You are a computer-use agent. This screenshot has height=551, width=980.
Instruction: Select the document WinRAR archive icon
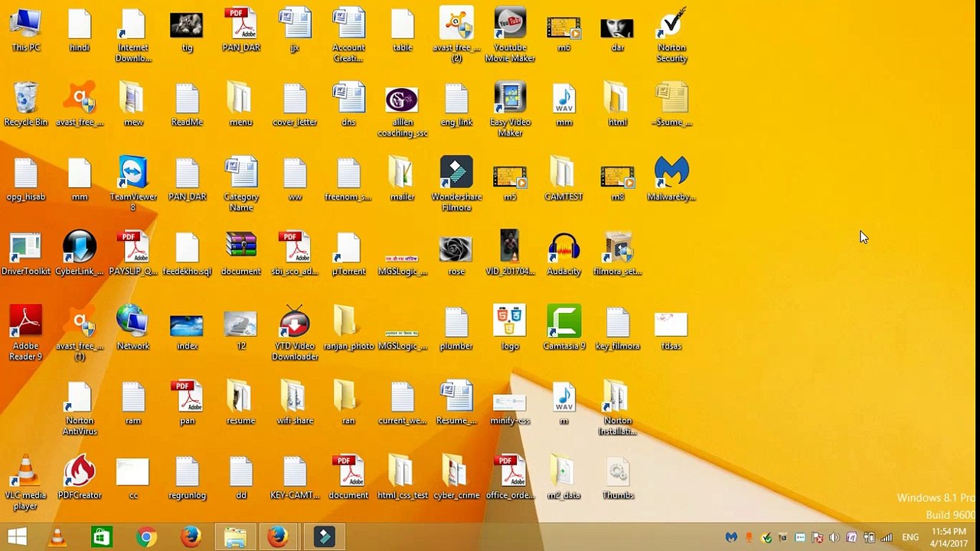tap(241, 253)
